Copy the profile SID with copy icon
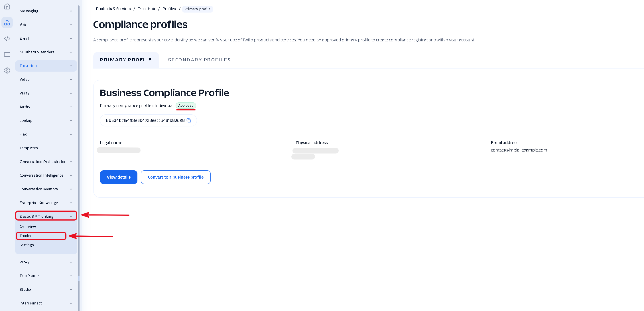Screen dimensions: 644x311 coord(189,120)
